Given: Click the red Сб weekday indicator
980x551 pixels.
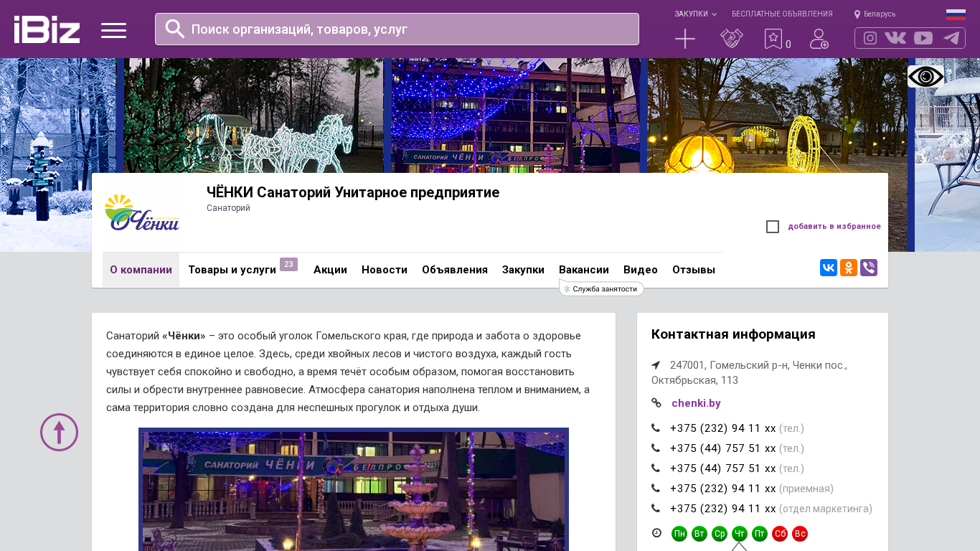Looking at the screenshot, I should pos(780,534).
